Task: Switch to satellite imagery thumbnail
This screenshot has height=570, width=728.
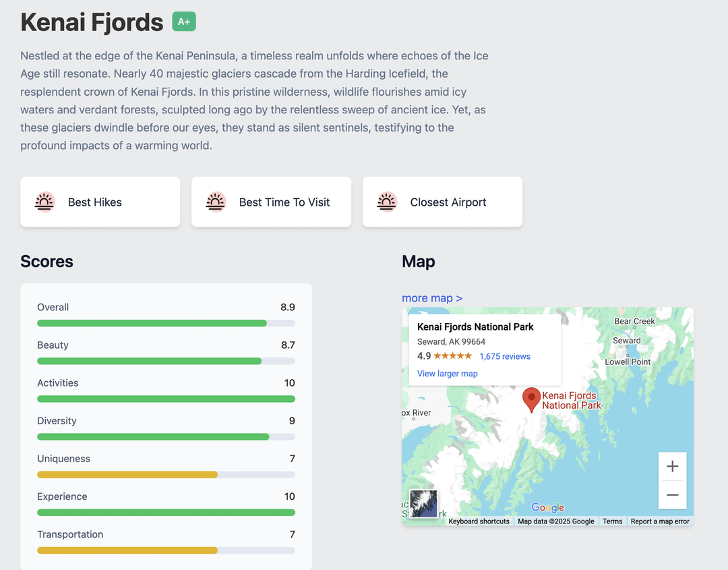Action: pos(424,503)
